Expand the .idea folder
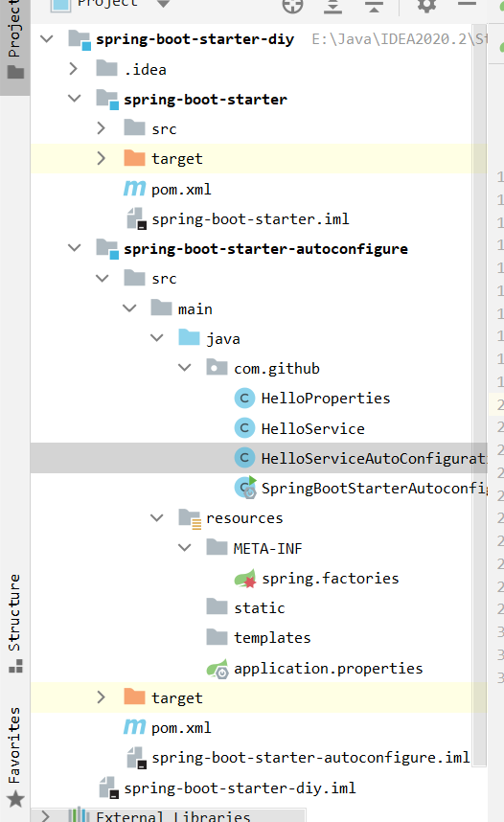The width and height of the screenshot is (504, 822). (74, 69)
